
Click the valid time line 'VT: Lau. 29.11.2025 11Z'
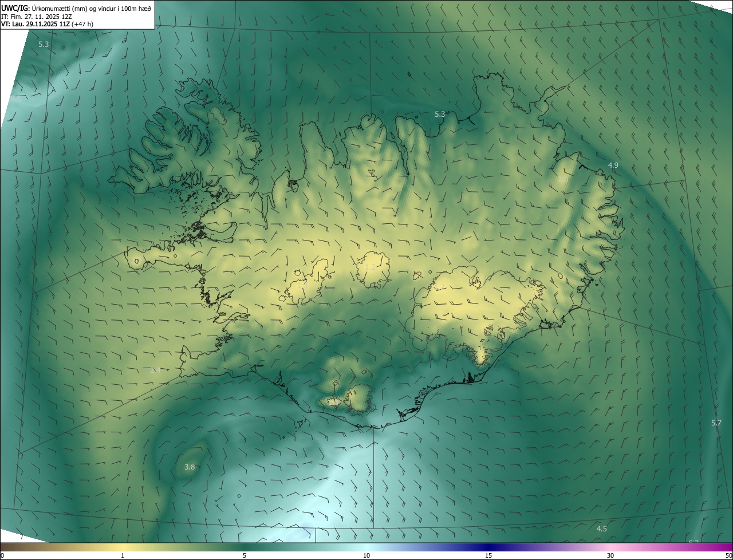(36, 25)
